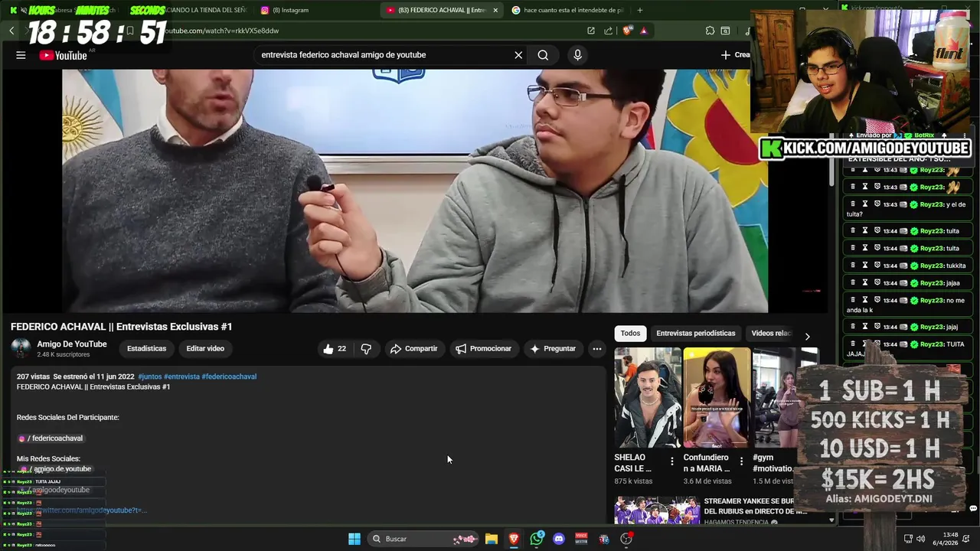
Task: Open volume control in system tray
Action: 921,539
